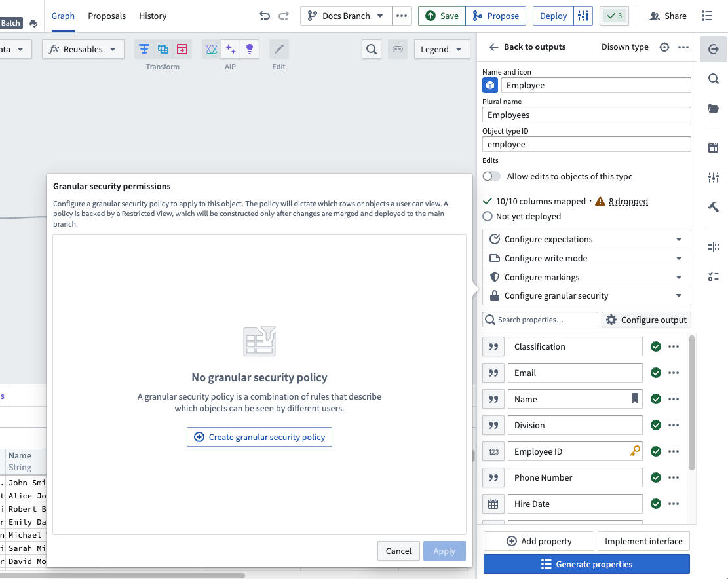728x579 pixels.
Task: Expand Configure markings section
Action: click(586, 278)
